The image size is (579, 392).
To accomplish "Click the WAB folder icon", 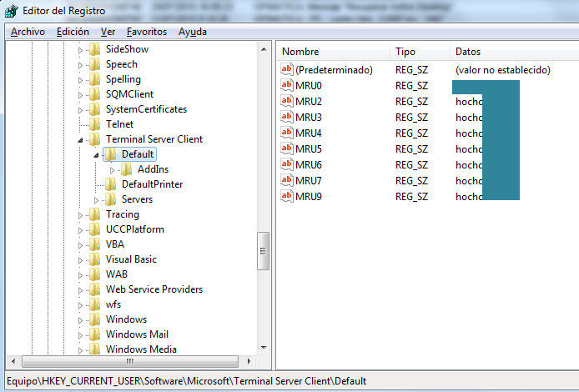I will coord(95,274).
